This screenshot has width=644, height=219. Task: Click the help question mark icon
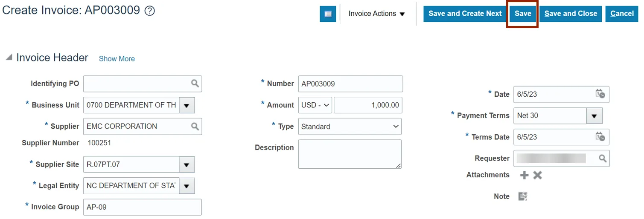(149, 11)
